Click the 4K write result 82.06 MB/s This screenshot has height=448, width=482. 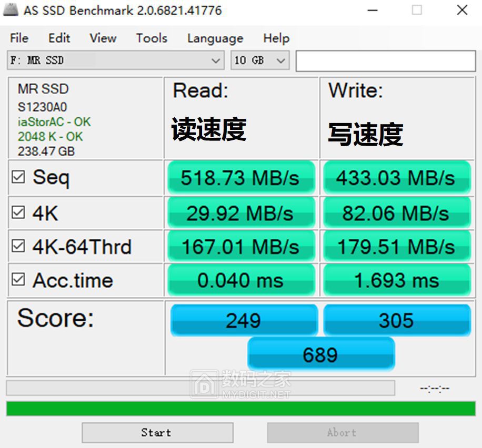[397, 213]
